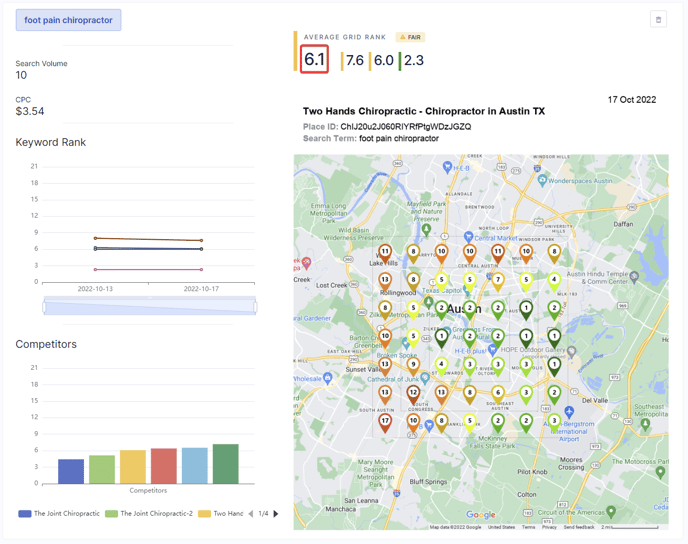Click the delete trash icon
688x544 pixels.
tap(658, 20)
